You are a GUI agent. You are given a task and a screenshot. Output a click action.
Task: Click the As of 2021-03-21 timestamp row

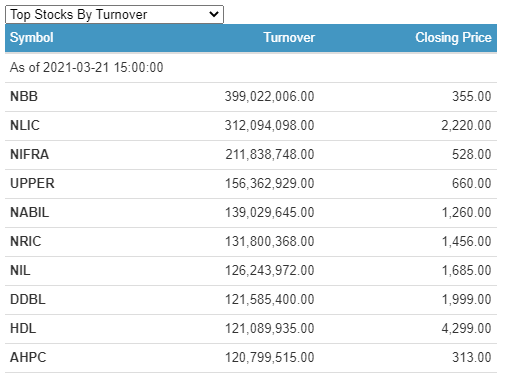click(x=251, y=68)
